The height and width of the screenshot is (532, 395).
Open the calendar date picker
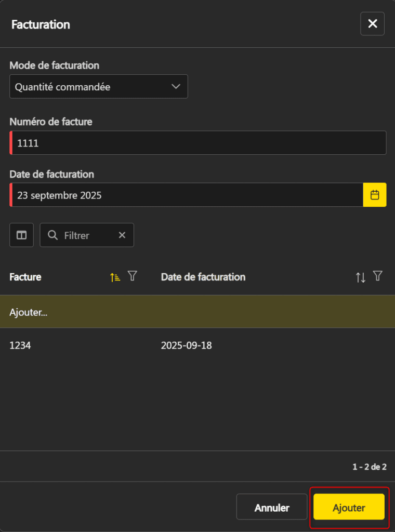[375, 195]
